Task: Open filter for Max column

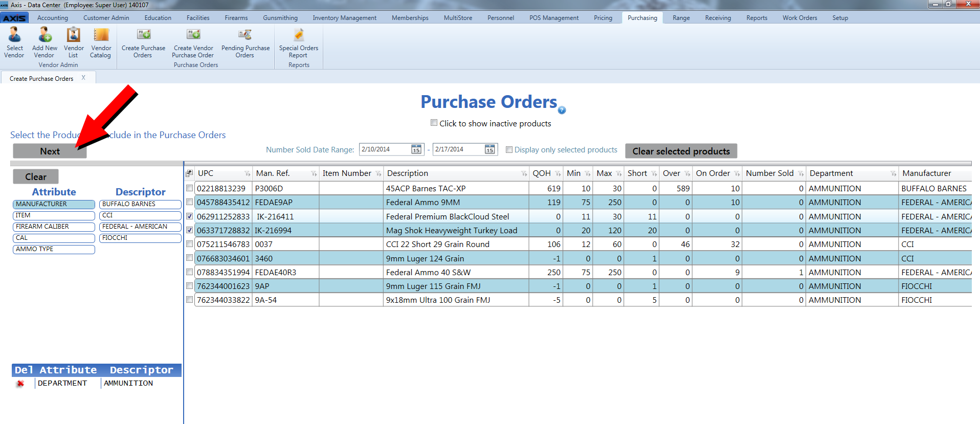Action: click(x=618, y=174)
